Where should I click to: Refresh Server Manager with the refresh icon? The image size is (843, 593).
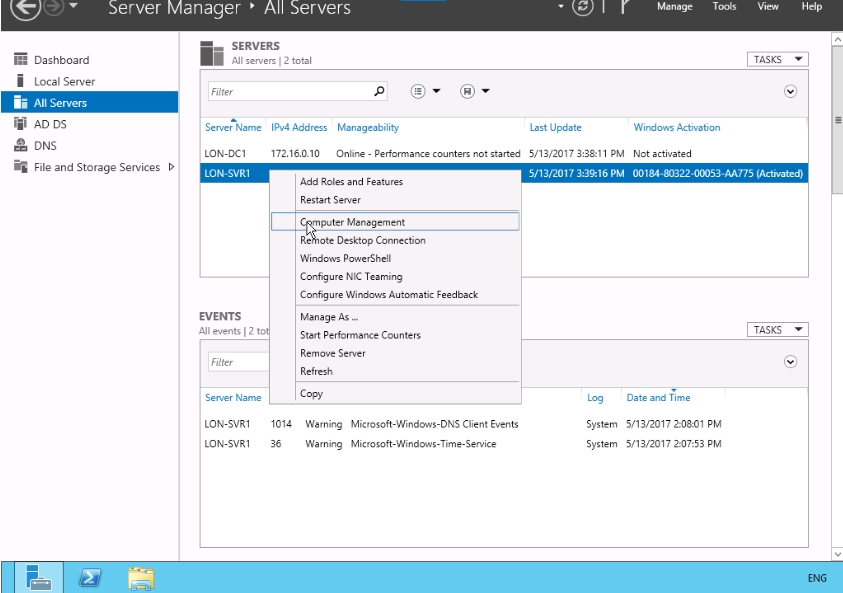pos(583,7)
